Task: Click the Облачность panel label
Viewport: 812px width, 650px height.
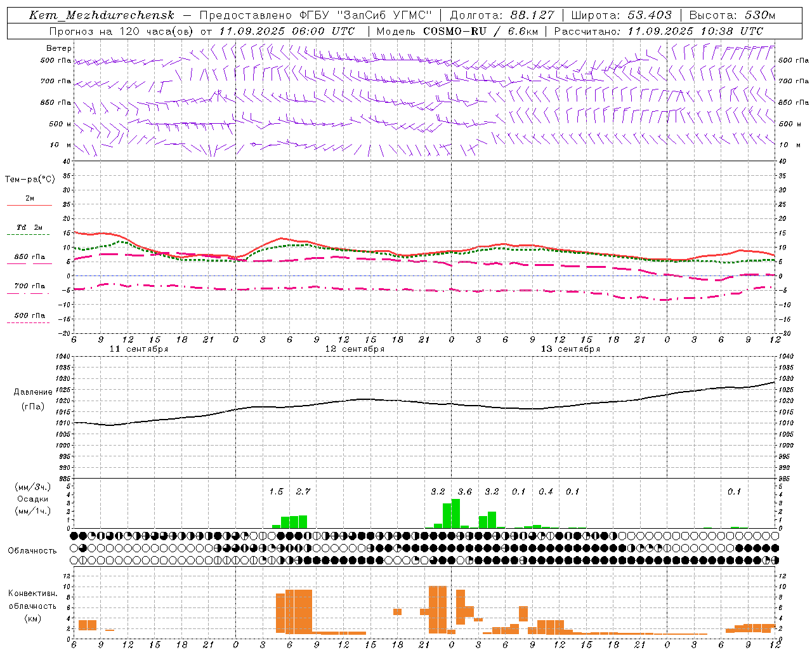Action: [x=32, y=551]
